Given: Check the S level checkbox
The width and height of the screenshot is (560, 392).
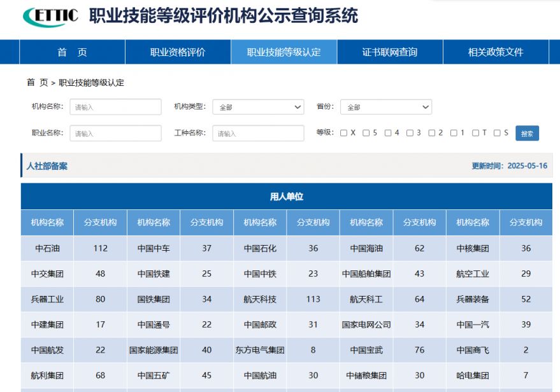Looking at the screenshot, I should point(497,133).
